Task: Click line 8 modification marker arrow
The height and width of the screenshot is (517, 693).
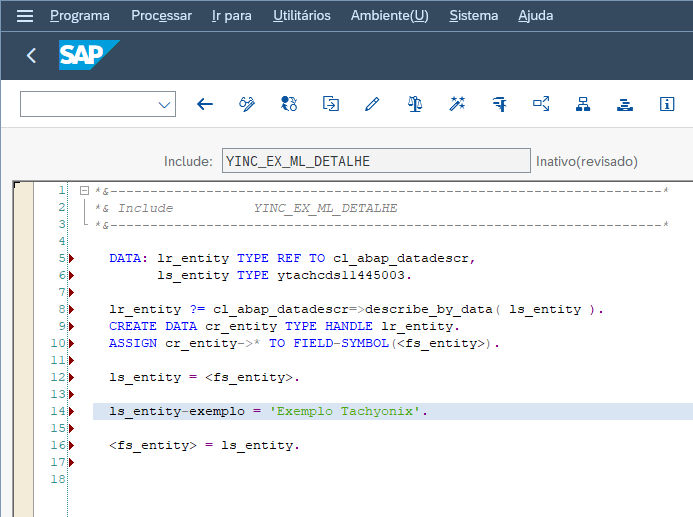Action: point(71,309)
